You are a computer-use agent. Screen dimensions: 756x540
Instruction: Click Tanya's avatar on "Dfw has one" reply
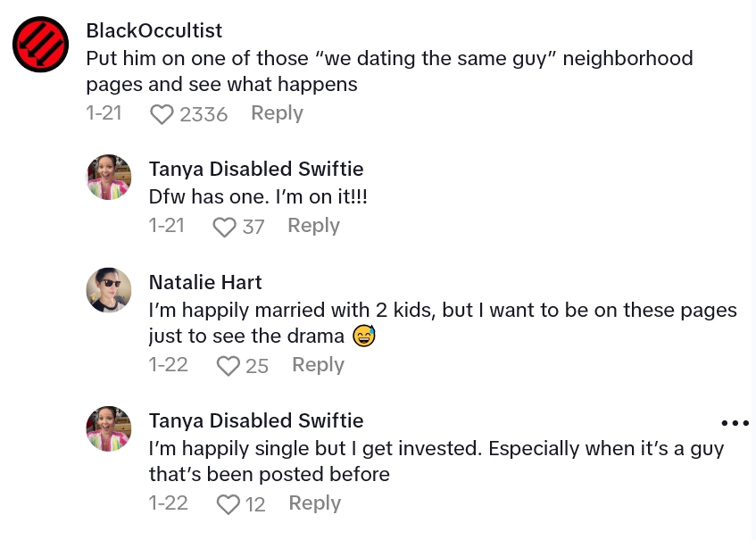pyautogui.click(x=109, y=177)
